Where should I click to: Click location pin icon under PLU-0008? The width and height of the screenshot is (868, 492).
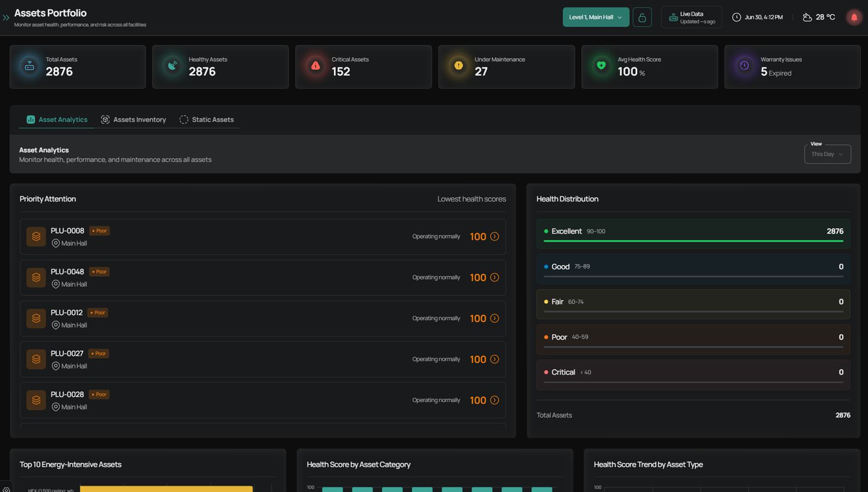[55, 243]
